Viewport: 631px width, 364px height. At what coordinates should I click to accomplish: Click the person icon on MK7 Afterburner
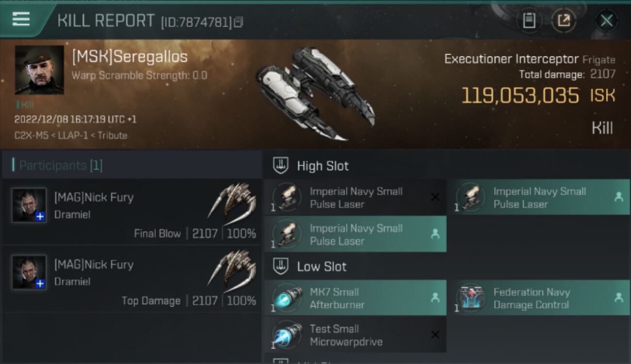point(435,298)
